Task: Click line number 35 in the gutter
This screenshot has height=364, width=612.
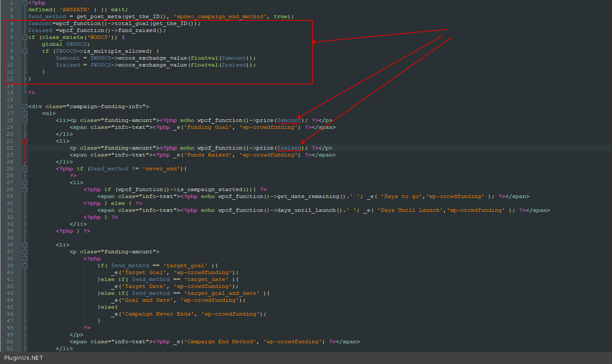Action: pos(10,238)
